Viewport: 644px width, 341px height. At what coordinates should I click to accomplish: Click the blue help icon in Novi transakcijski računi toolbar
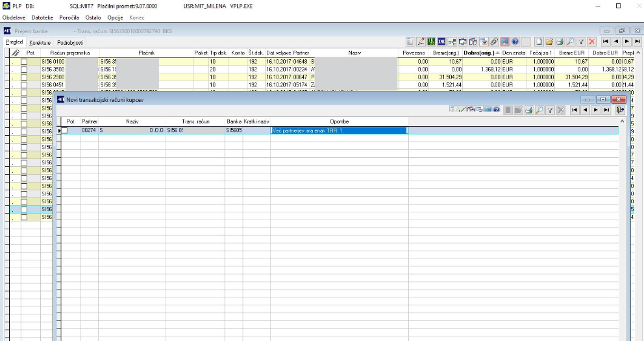(496, 109)
